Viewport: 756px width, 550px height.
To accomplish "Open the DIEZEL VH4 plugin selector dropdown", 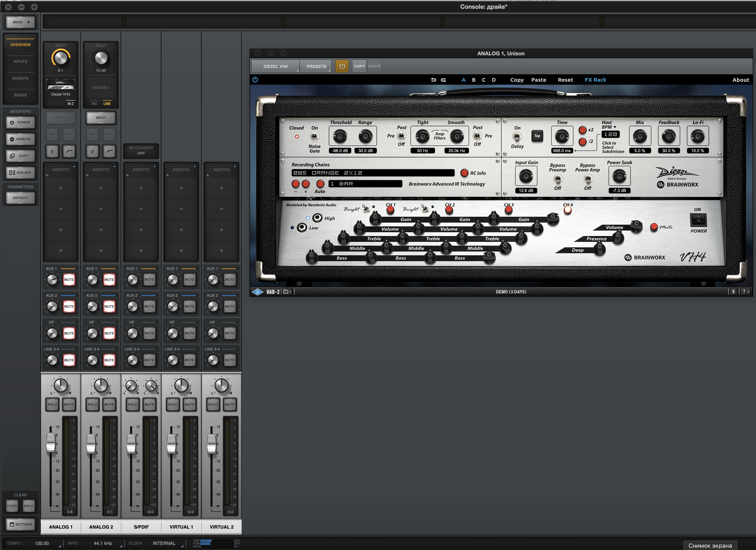I will (x=275, y=66).
